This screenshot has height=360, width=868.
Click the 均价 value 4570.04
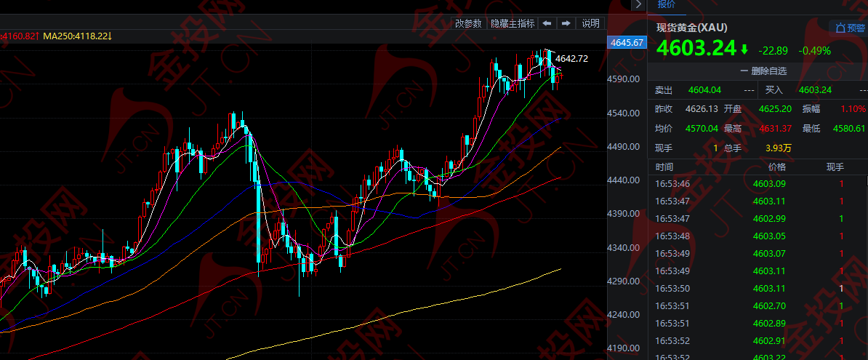point(702,129)
